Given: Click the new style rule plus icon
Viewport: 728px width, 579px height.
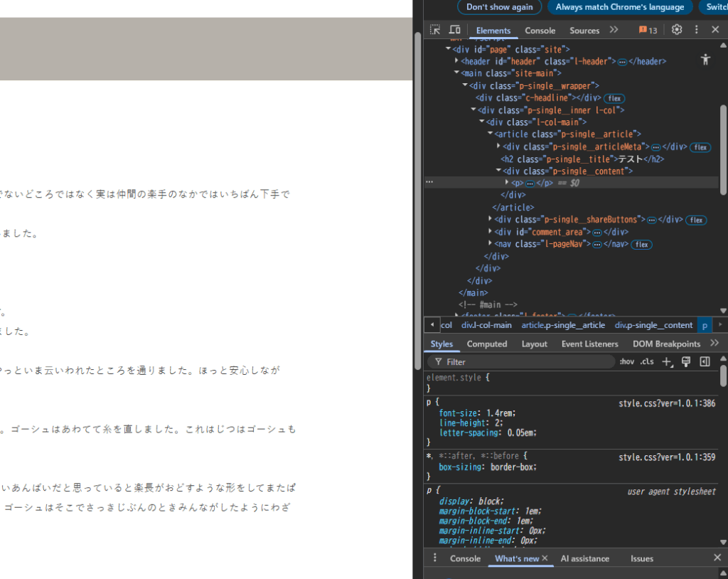Looking at the screenshot, I should pos(666,361).
